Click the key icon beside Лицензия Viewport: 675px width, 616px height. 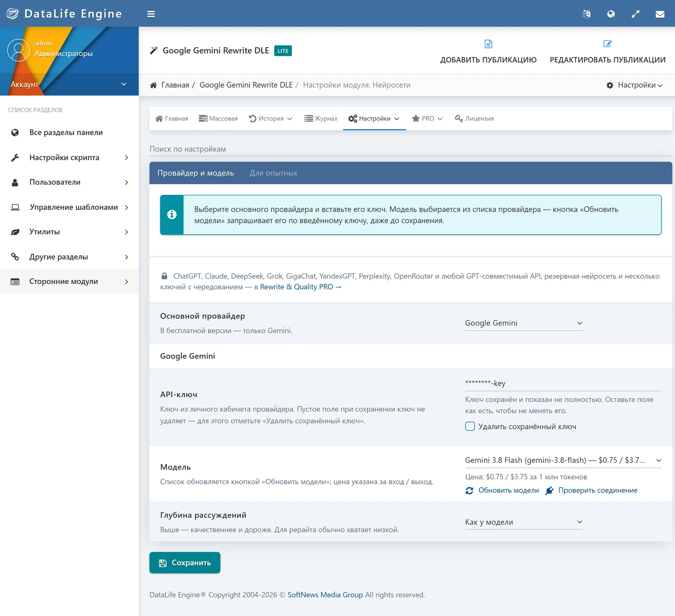point(459,119)
